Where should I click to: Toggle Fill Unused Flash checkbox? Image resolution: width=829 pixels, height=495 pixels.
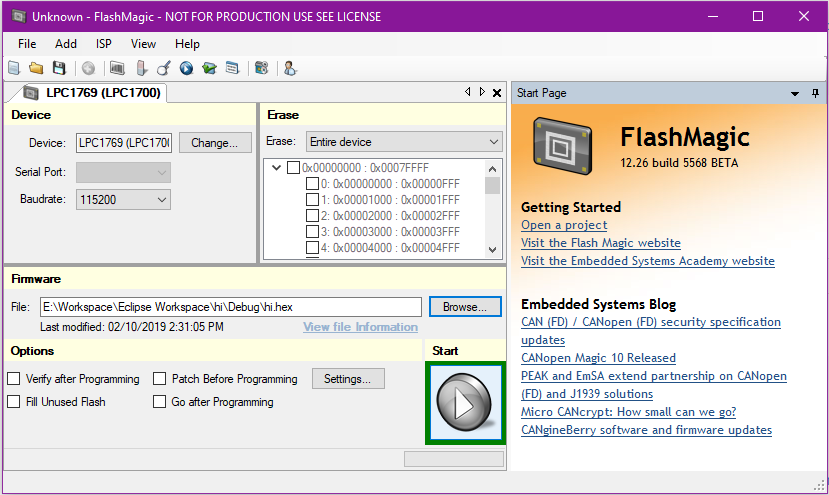pos(14,402)
